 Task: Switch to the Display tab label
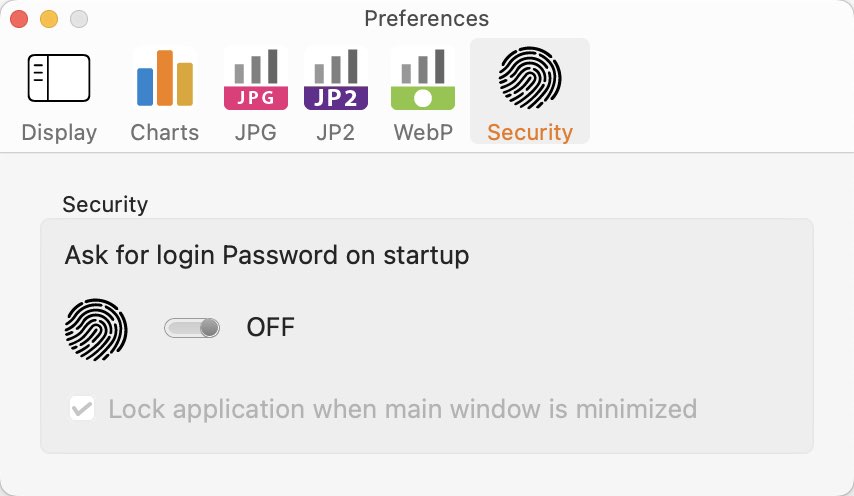pos(59,132)
